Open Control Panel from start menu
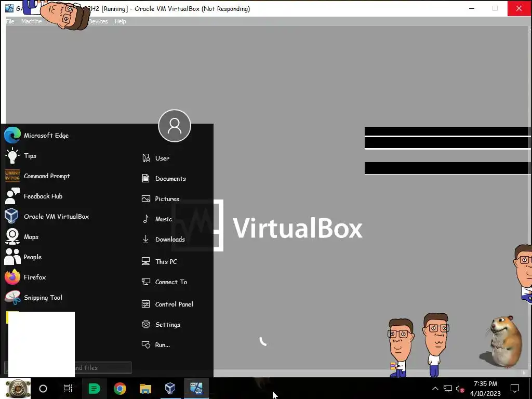The image size is (532, 399). point(167,304)
